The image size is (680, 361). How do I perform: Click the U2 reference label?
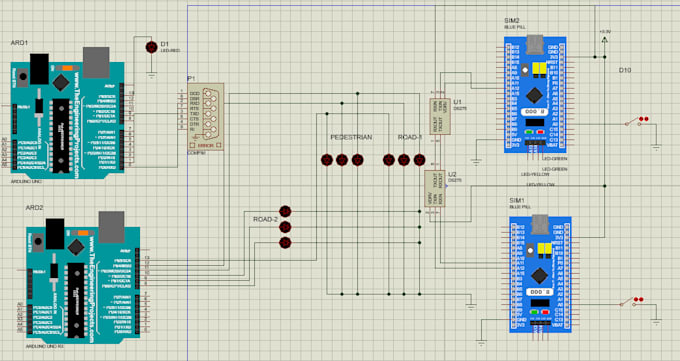pos(452,174)
